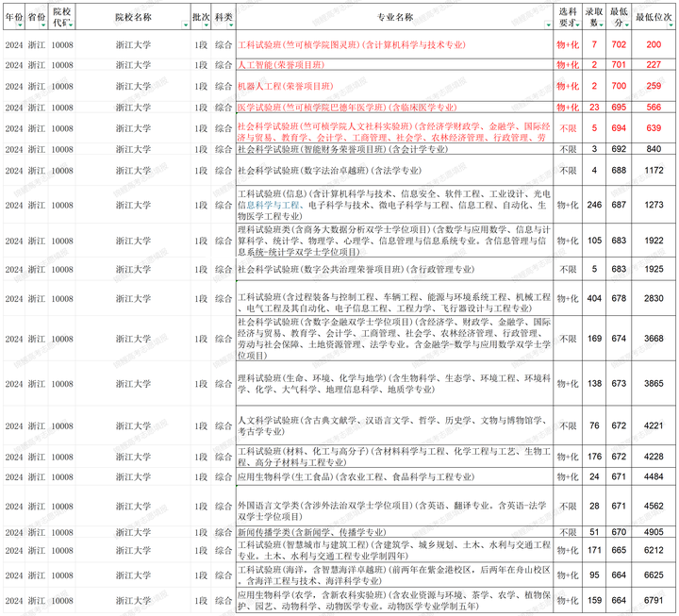The image size is (679, 616).
Task: Click the lowest rank cell 840
Action: (x=654, y=149)
